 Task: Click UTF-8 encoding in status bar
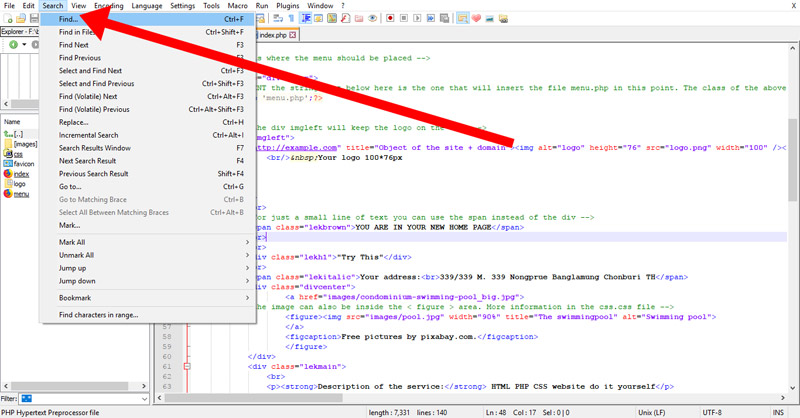tap(712, 412)
